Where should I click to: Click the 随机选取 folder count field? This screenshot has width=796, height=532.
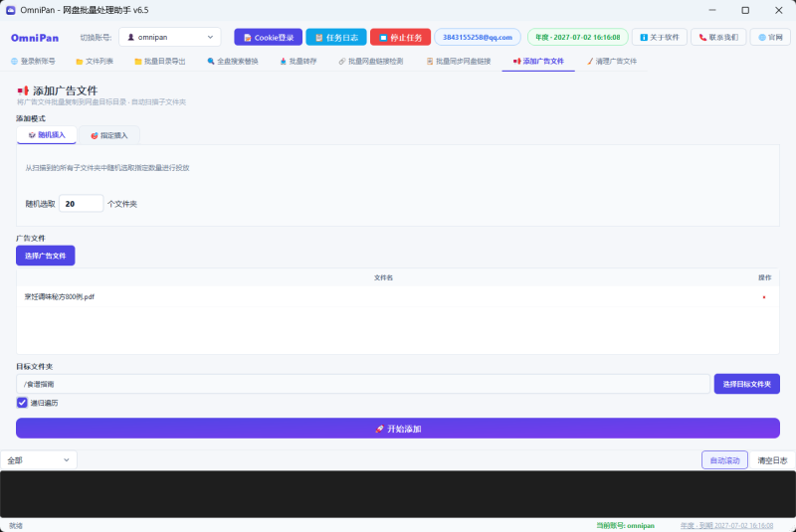[82, 204]
